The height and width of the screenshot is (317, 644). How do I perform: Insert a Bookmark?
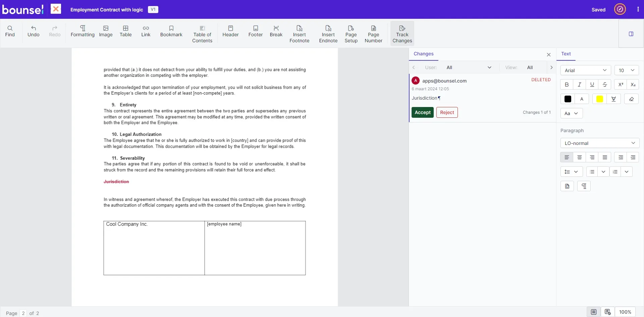tap(171, 31)
